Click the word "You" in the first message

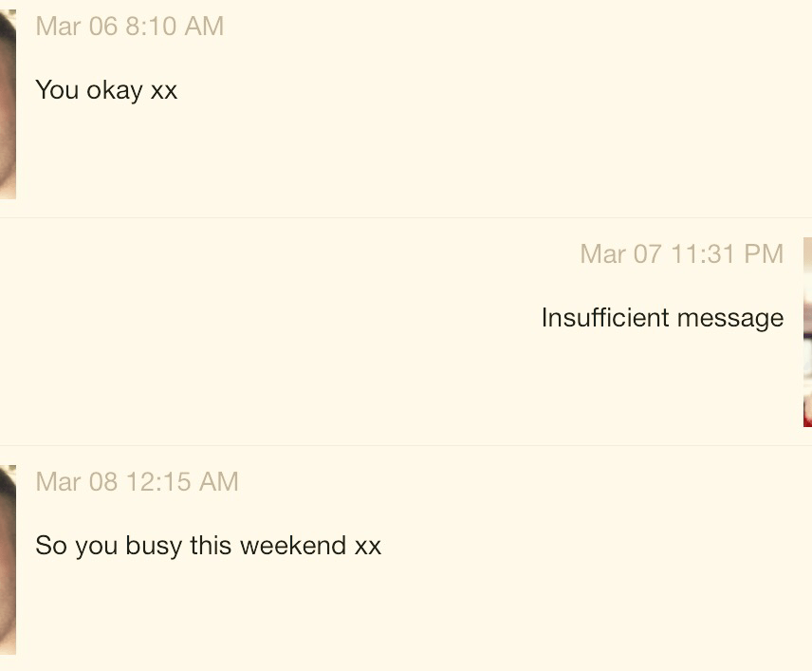click(57, 91)
